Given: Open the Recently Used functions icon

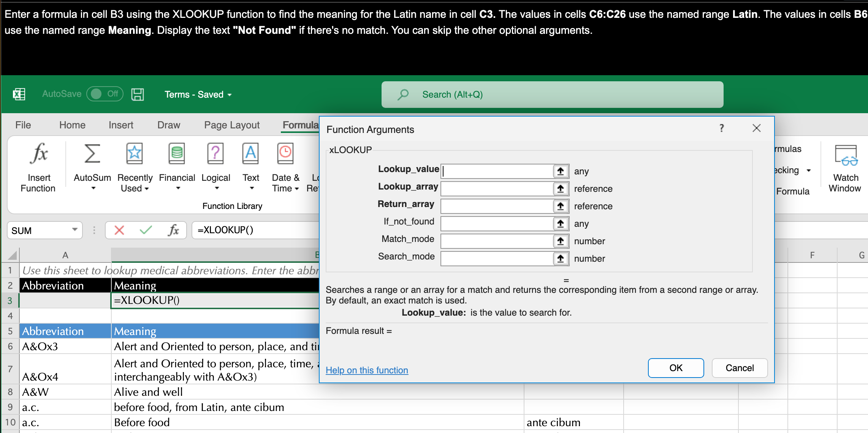Looking at the screenshot, I should tap(135, 154).
